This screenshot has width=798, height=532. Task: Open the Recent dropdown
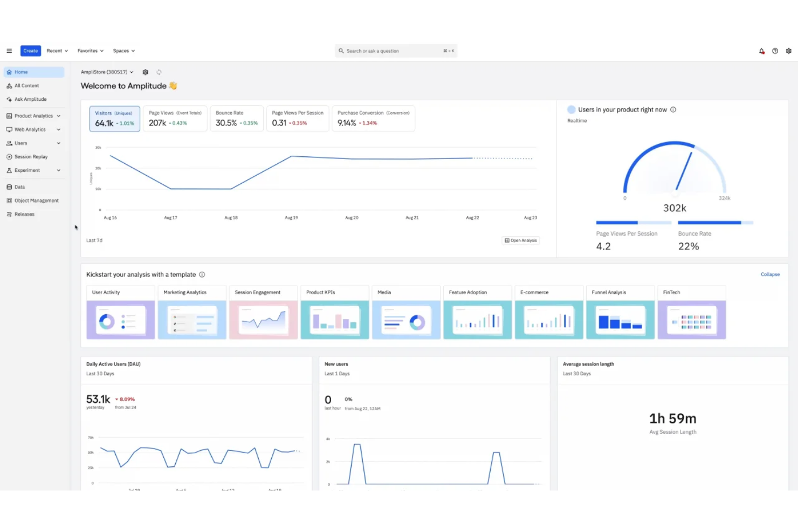[x=57, y=51]
